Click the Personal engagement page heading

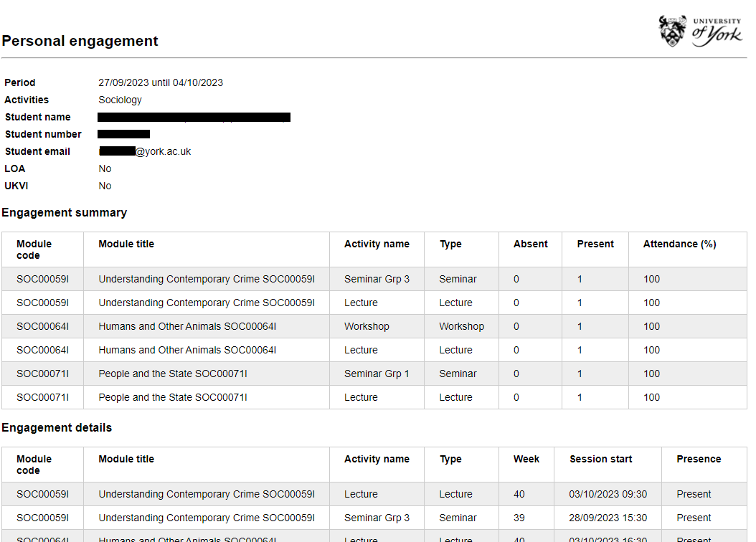[x=80, y=41]
